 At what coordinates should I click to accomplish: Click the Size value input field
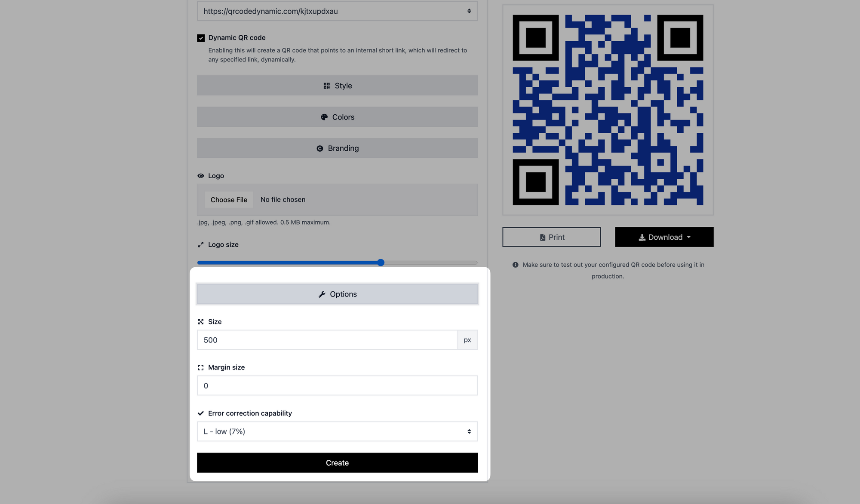pos(327,340)
